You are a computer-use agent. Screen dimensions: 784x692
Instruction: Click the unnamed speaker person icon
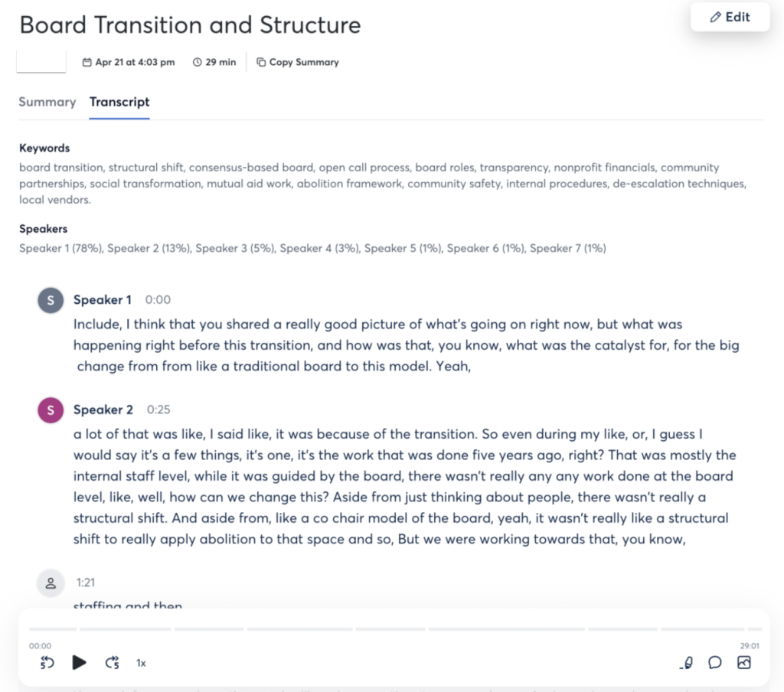pos(51,583)
